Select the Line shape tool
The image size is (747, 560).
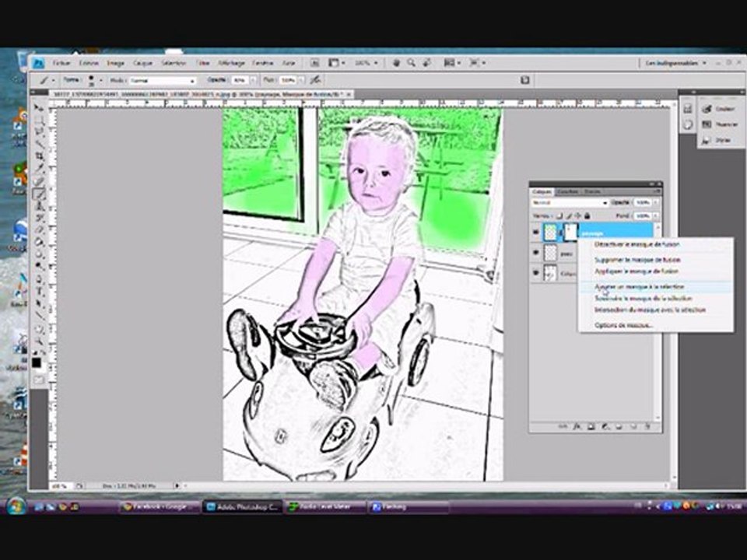[x=38, y=316]
